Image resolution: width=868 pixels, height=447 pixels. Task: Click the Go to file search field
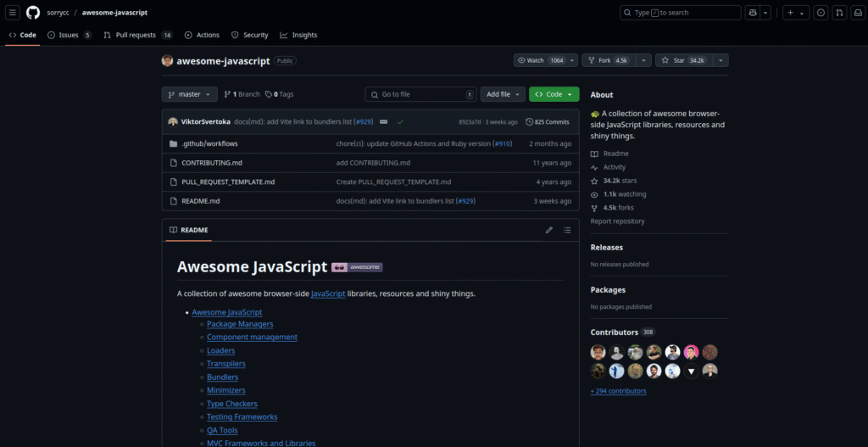420,94
